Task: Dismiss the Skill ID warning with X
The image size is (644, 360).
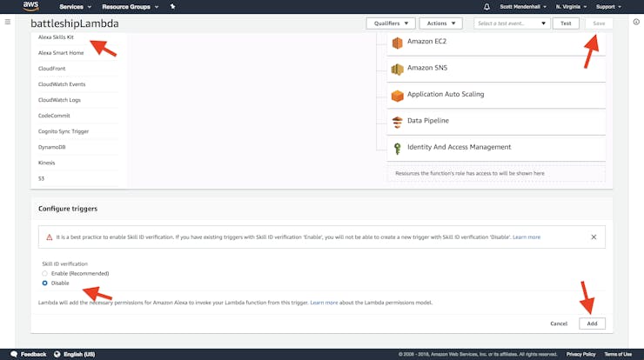Action: tap(594, 237)
